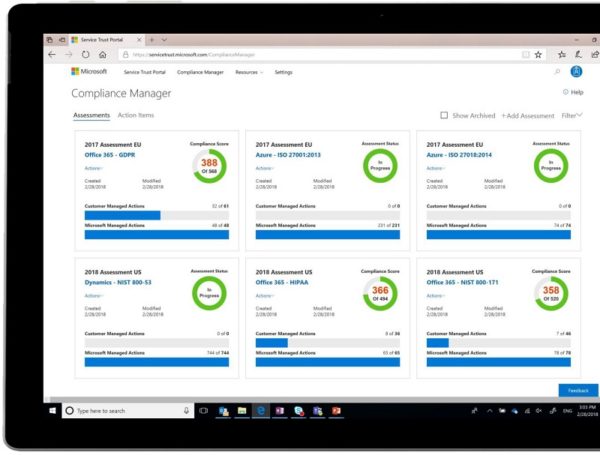The width and height of the screenshot is (600, 455).
Task: Open the set-aside tabs icon
Action: [50, 39]
